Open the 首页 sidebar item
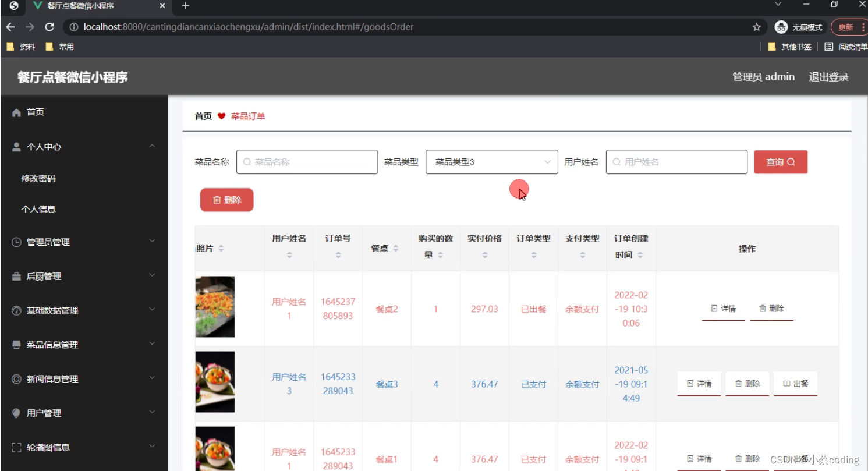 [x=84, y=112]
